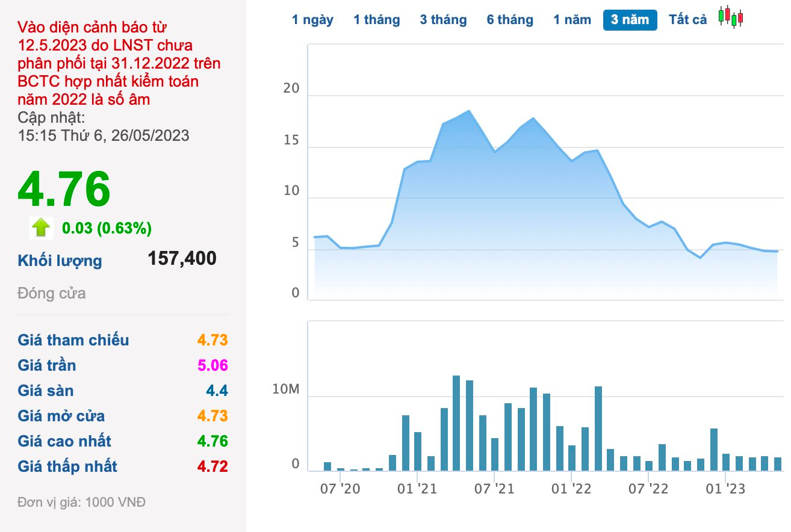Click the "Đơn vị giá: 1000 VNĐ" note
The height and width of the screenshot is (532, 791).
(x=82, y=502)
